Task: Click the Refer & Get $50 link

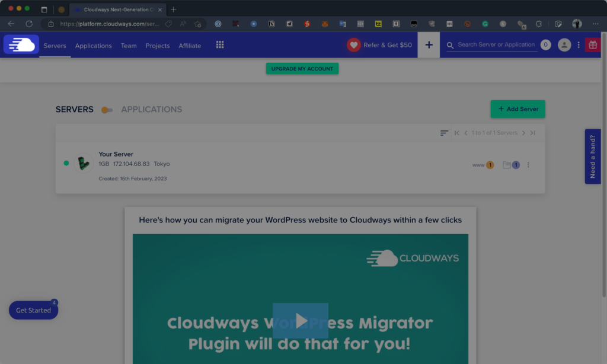Action: coord(388,45)
